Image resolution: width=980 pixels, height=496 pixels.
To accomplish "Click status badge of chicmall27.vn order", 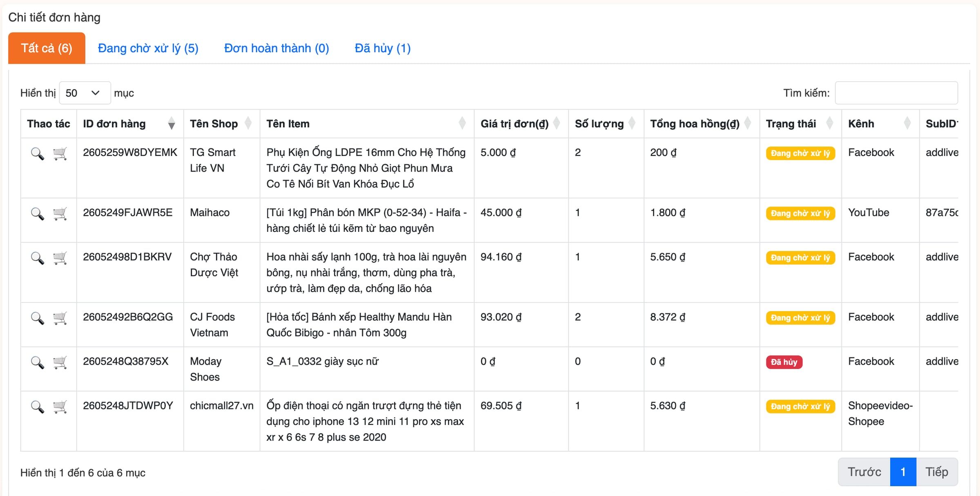I will click(800, 406).
